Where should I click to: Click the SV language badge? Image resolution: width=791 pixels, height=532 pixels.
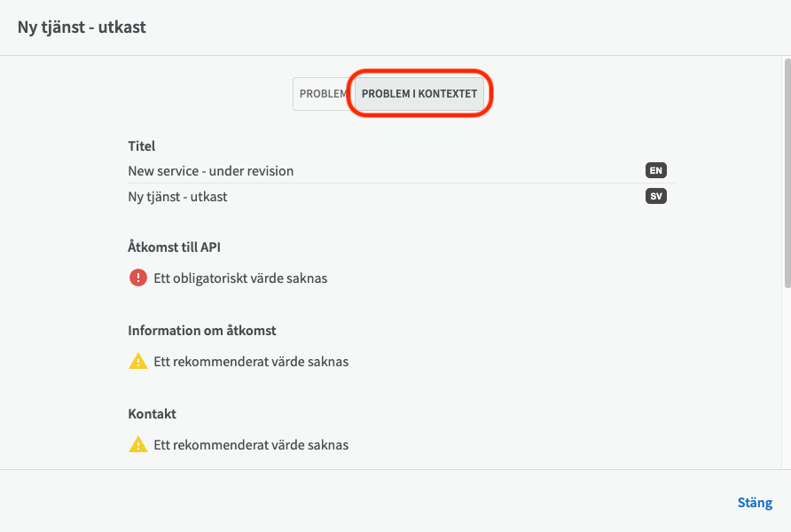[656, 196]
